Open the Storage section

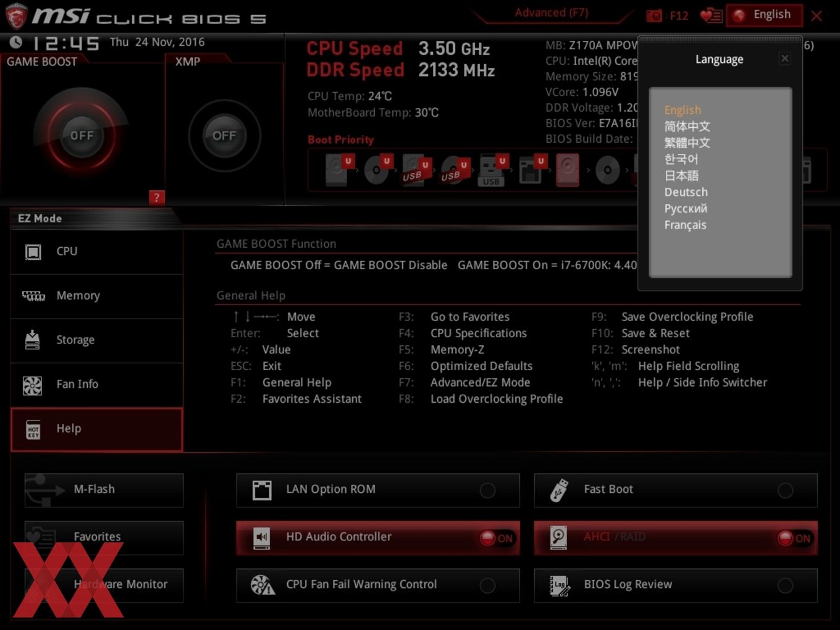coord(97,340)
